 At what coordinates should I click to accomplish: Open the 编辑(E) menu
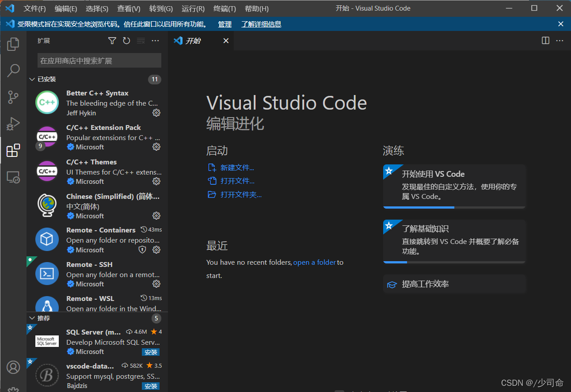point(66,8)
